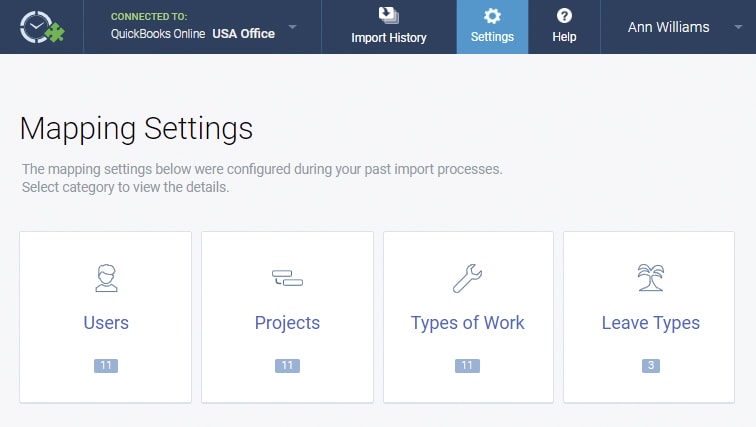Image resolution: width=756 pixels, height=427 pixels.
Task: Click the Leave Types palm tree icon
Action: point(651,278)
